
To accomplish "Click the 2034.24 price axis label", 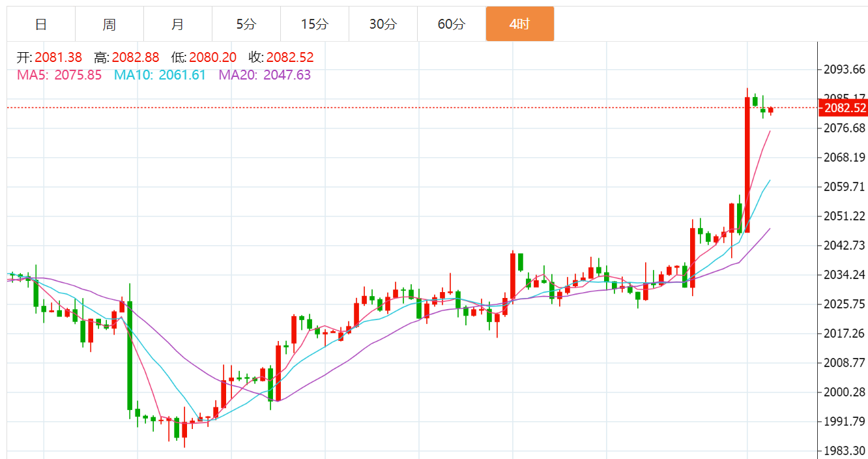I will pyautogui.click(x=845, y=274).
